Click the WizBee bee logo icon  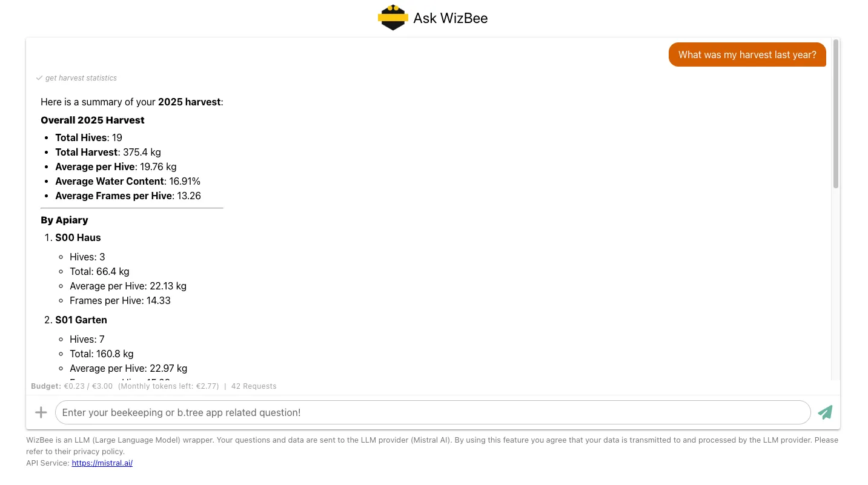click(393, 18)
